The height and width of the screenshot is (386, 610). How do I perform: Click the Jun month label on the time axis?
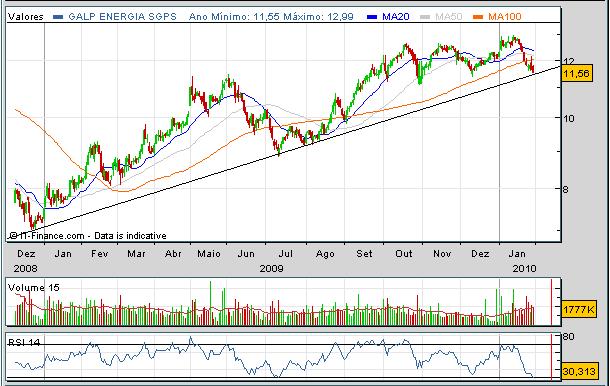point(246,254)
